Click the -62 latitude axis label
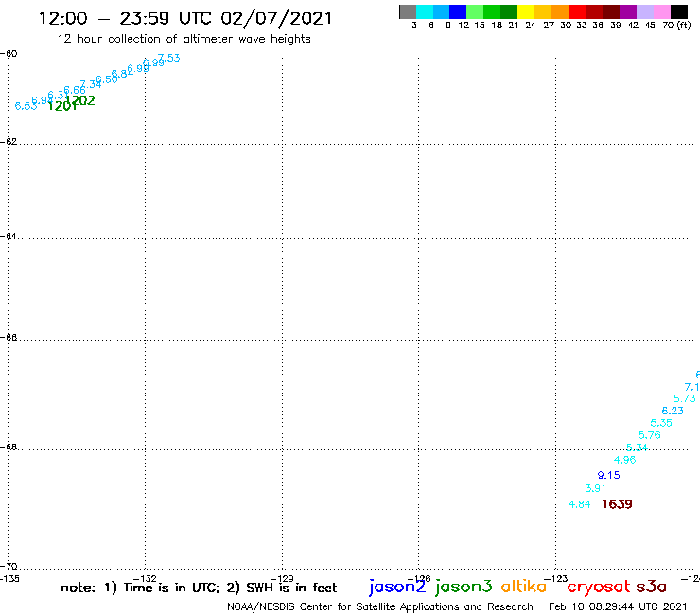The height and width of the screenshot is (615, 700). [9, 142]
